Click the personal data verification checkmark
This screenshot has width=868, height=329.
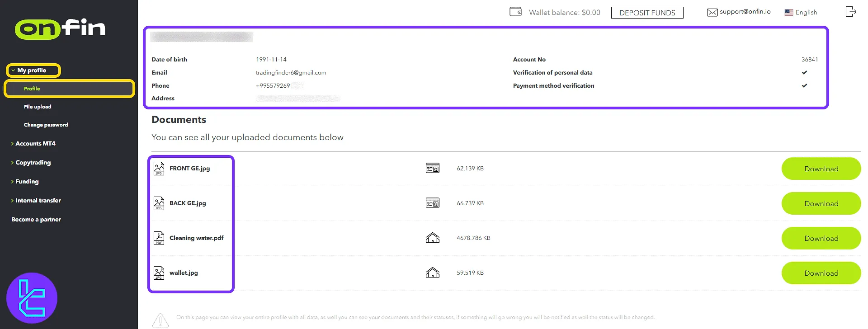[804, 72]
